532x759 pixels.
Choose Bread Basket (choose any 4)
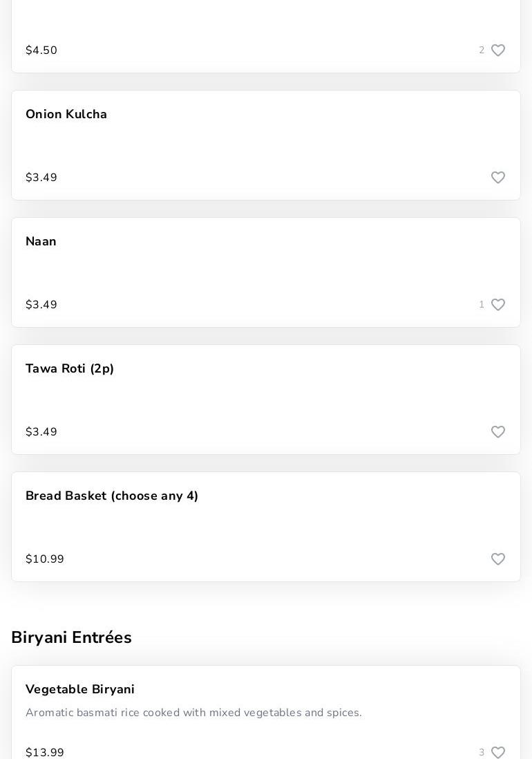tap(112, 496)
